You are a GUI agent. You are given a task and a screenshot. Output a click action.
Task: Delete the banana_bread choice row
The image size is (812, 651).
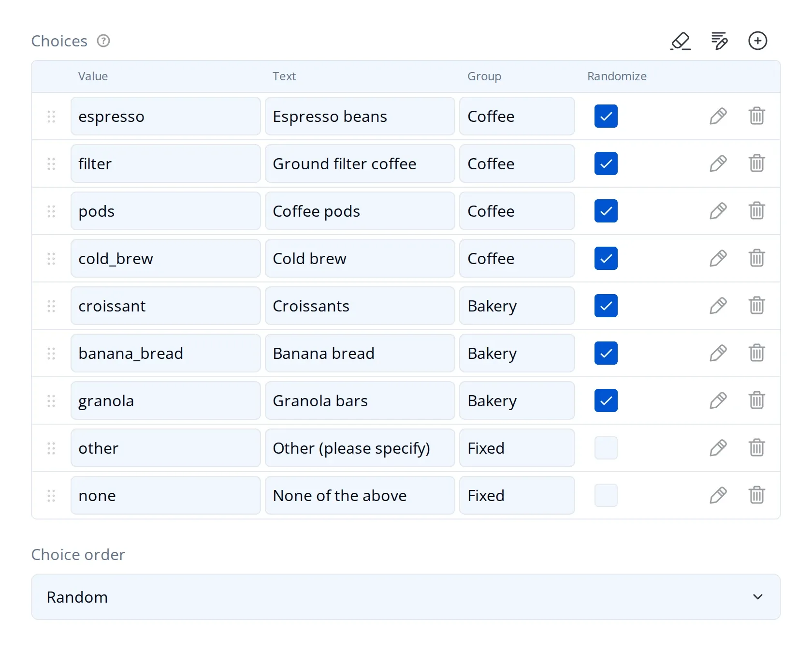tap(756, 353)
